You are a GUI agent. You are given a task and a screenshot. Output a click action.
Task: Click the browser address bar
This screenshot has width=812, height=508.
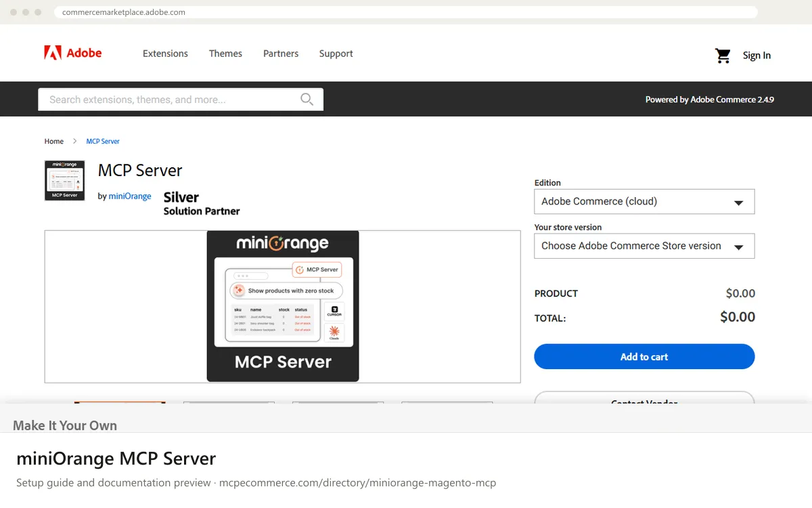(406, 12)
